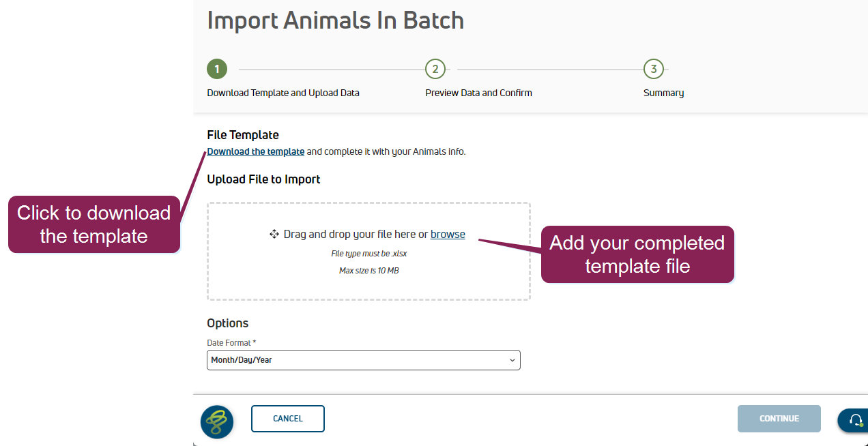Expand Date Format chevron arrow
Viewport: 868px width, 446px height.
pos(512,360)
